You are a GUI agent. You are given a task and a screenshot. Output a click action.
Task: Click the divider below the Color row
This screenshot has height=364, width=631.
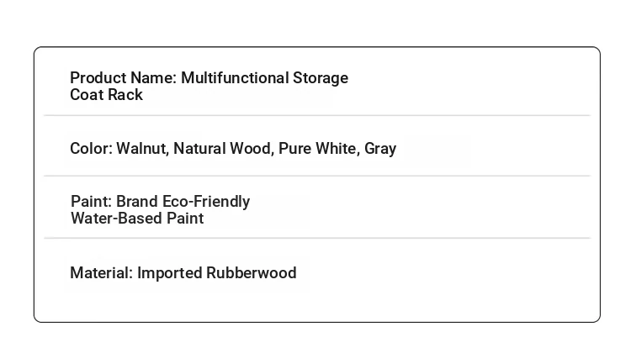click(x=317, y=176)
